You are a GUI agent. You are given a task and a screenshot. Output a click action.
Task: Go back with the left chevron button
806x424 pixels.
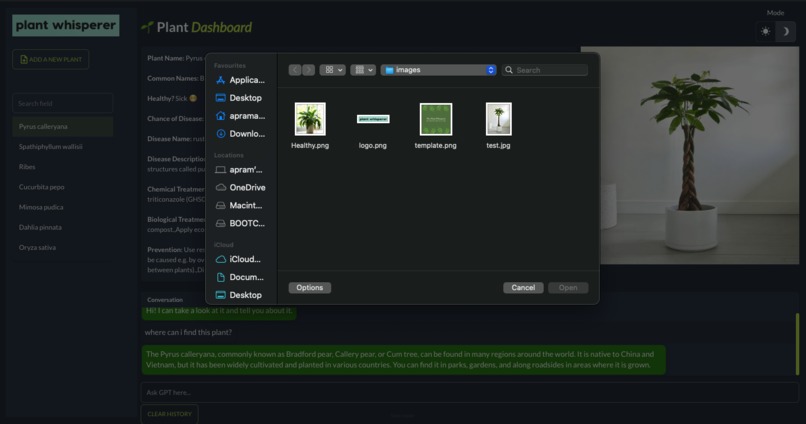(295, 70)
